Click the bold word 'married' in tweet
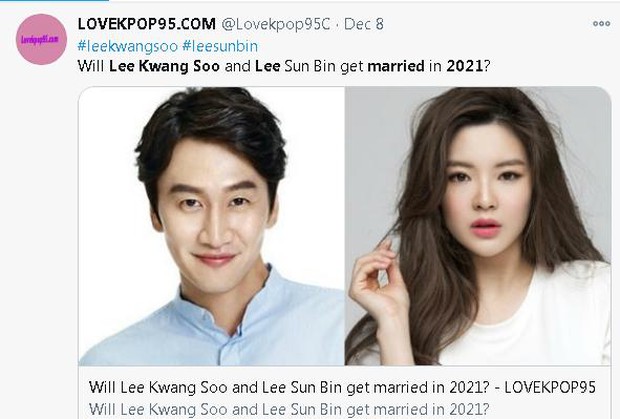 pos(396,66)
